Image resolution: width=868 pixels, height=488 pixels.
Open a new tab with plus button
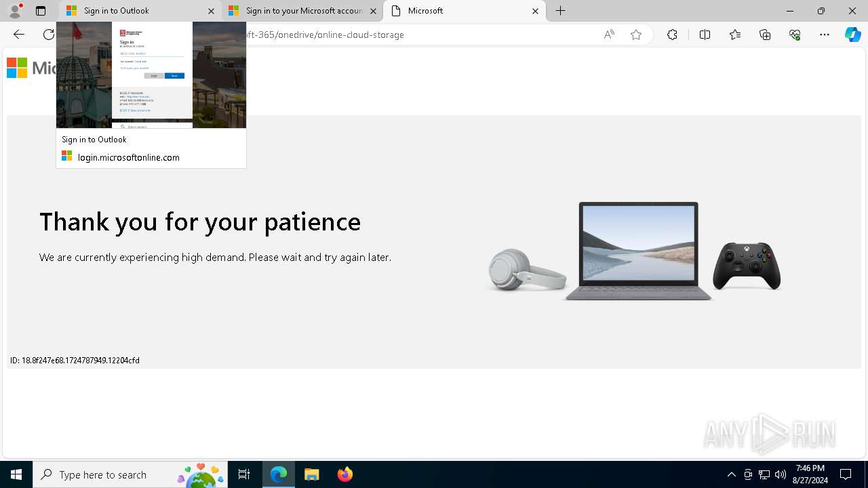tap(561, 11)
